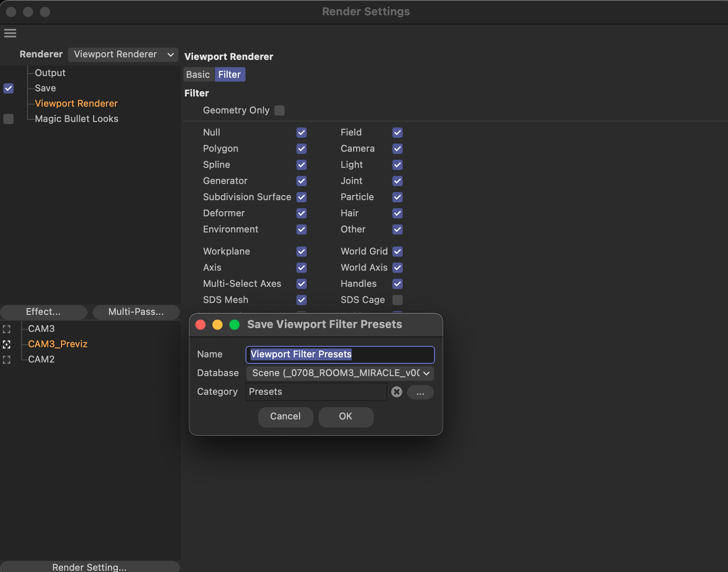Select the CAM3 render setting
728x572 pixels.
click(x=41, y=329)
